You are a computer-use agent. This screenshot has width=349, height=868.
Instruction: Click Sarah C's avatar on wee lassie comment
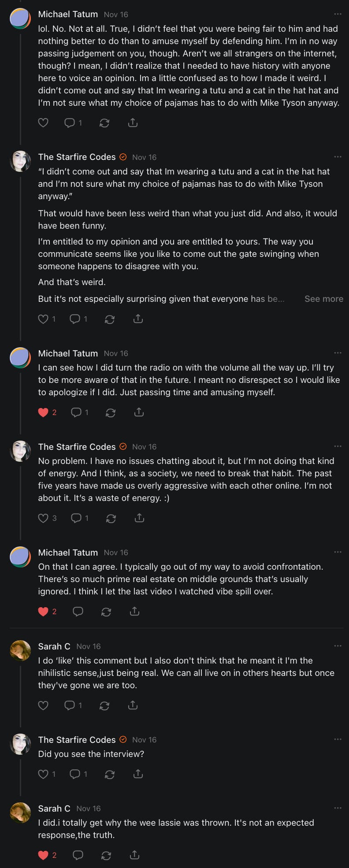coord(20,813)
